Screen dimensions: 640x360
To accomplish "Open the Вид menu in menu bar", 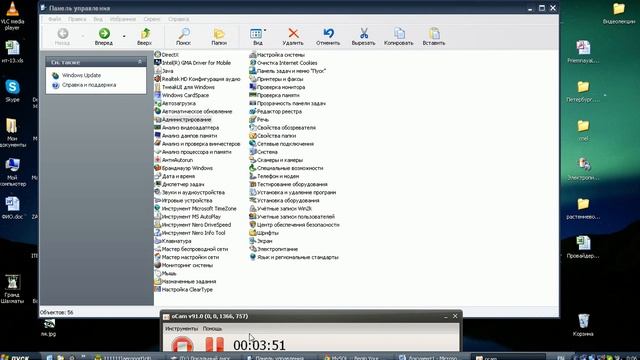I will coord(98,19).
